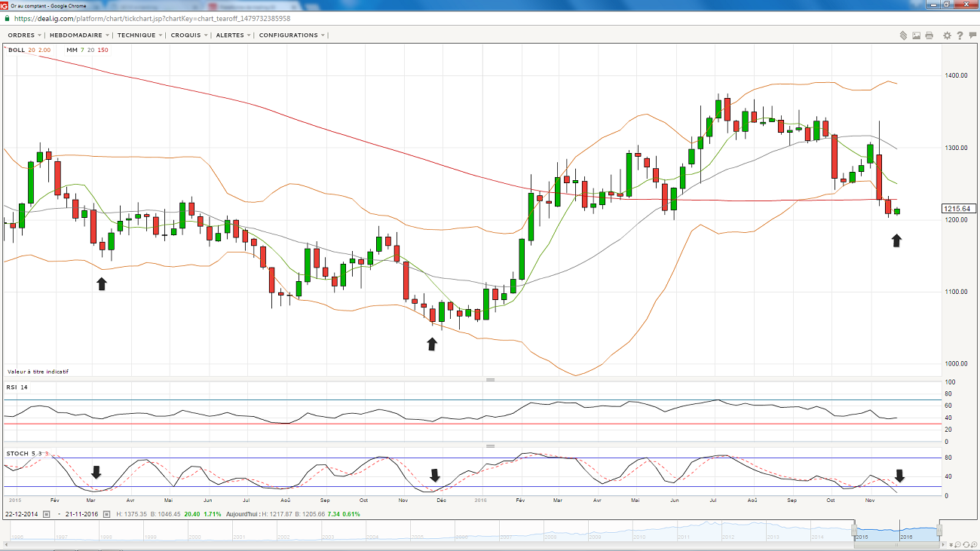Viewport: 980px width, 551px height.
Task: Open the TECHNIQUE indicators dropdown
Action: point(140,35)
